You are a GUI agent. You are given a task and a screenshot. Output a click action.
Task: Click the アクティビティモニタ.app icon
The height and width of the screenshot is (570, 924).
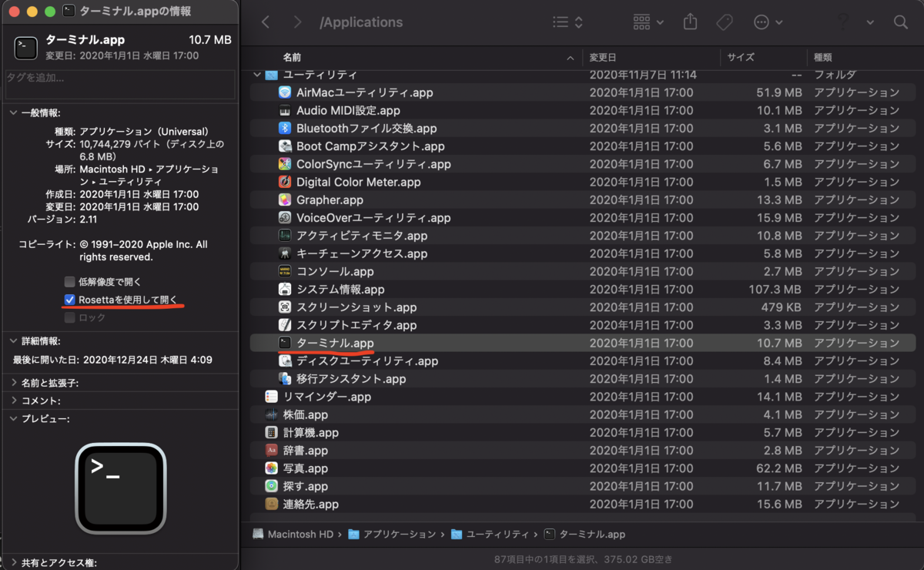[x=285, y=236]
